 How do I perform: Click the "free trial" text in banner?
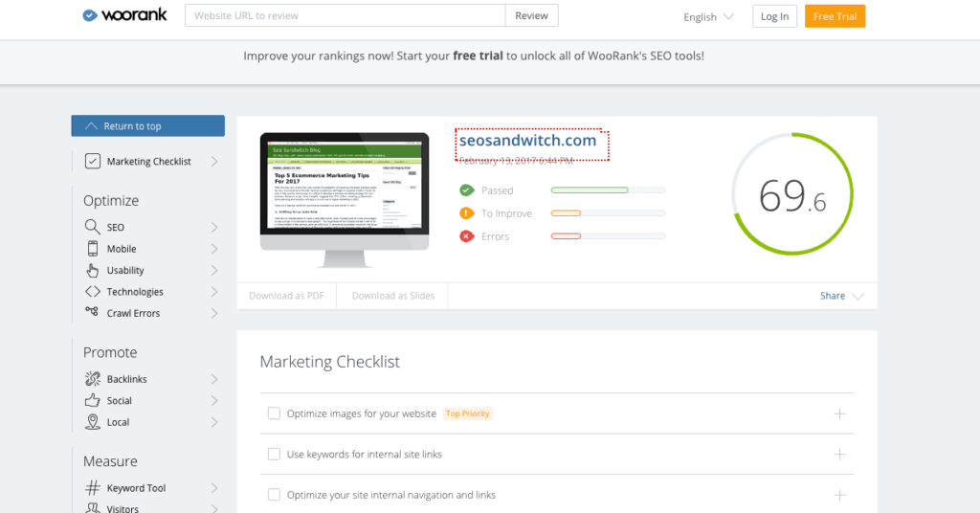478,56
